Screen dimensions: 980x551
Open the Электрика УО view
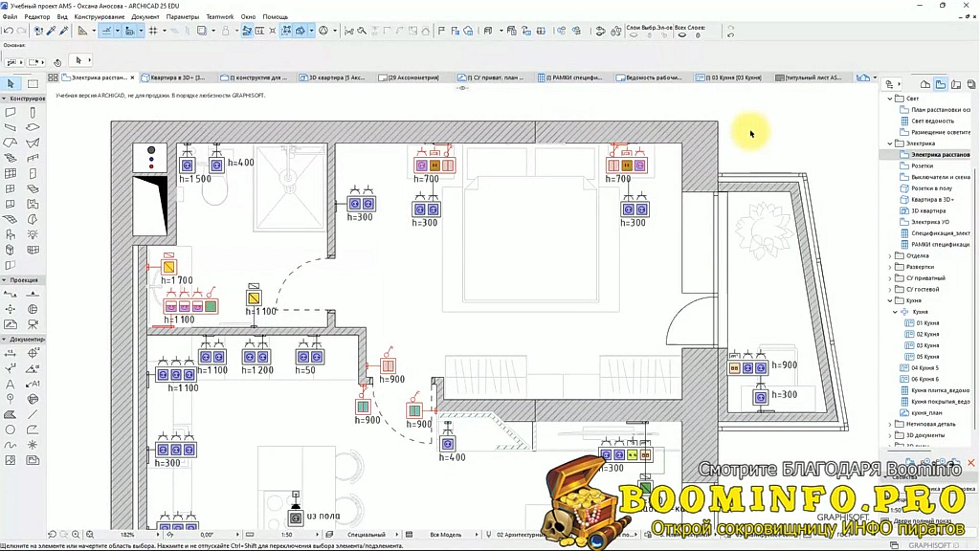[x=930, y=222]
